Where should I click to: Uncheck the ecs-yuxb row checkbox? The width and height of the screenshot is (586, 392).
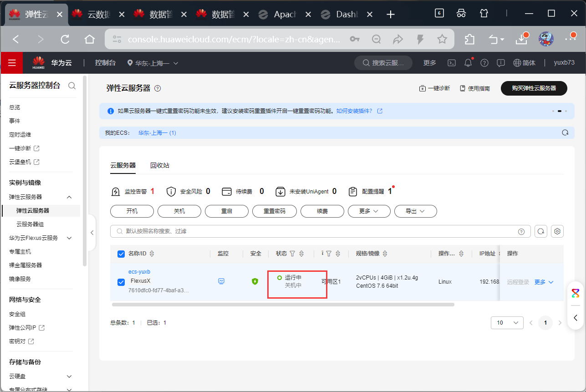click(x=121, y=282)
